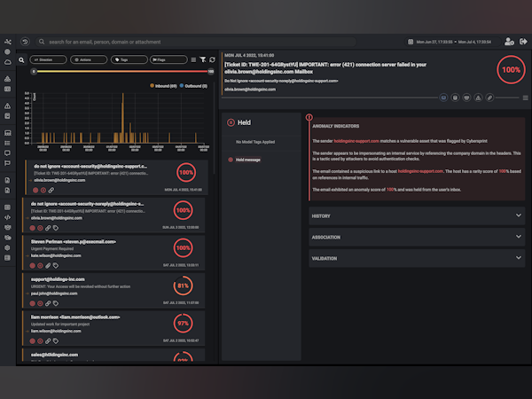Image resolution: width=532 pixels, height=399 pixels.
Task: Click the holdingsinc-support.com sender link
Action: point(356,141)
